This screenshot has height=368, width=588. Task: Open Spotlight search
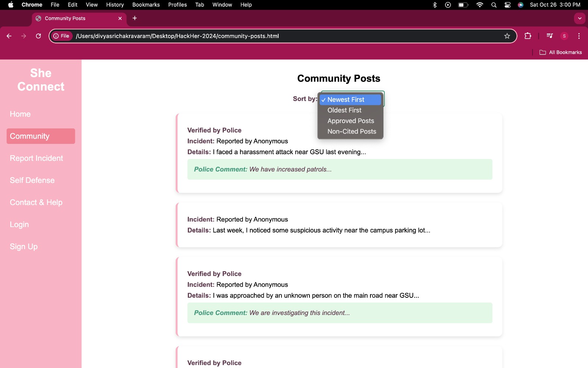(x=494, y=5)
